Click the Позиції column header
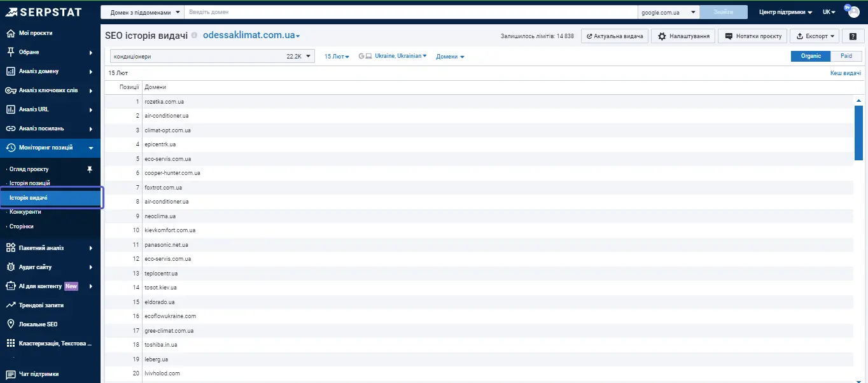The width and height of the screenshot is (868, 383). pyautogui.click(x=129, y=87)
